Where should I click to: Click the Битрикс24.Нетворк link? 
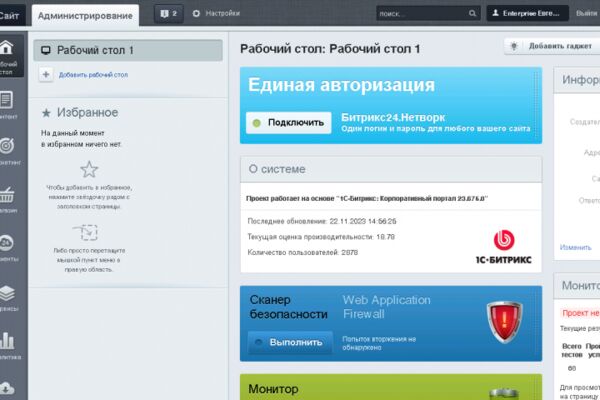coord(393,118)
